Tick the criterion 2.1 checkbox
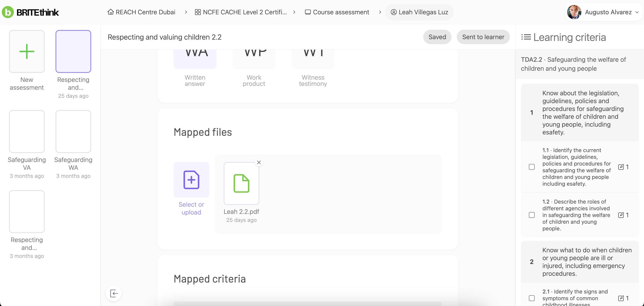Viewport: 644px width, 306px height. click(x=532, y=298)
